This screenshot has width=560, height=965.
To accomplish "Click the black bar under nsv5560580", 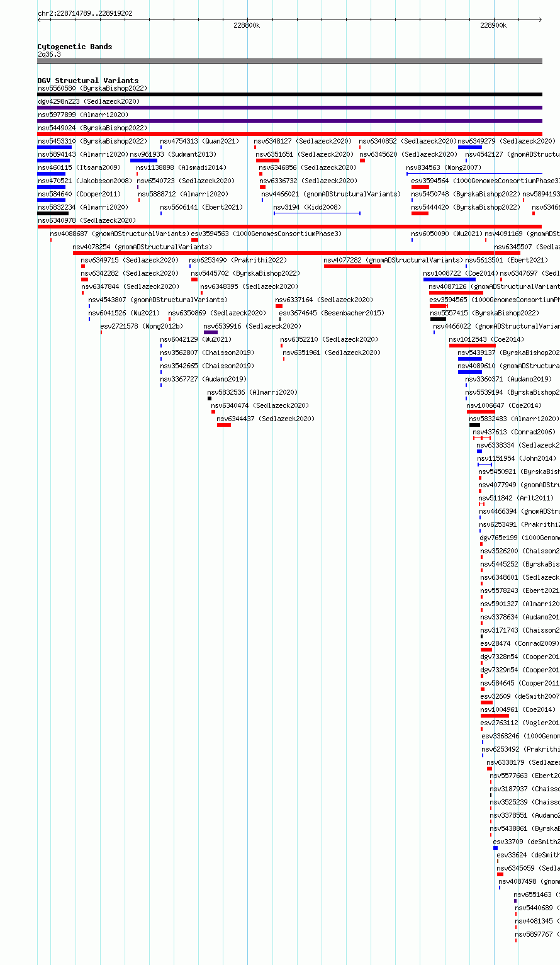I will pos(289,94).
